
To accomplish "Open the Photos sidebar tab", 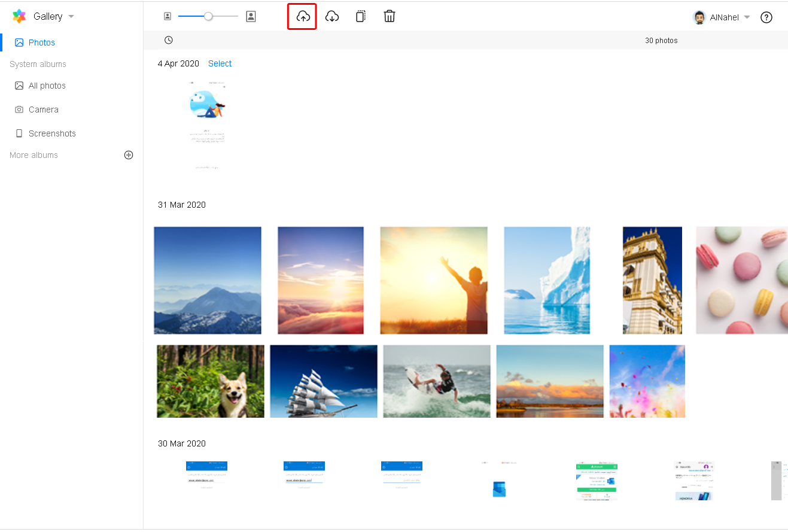I will [41, 42].
